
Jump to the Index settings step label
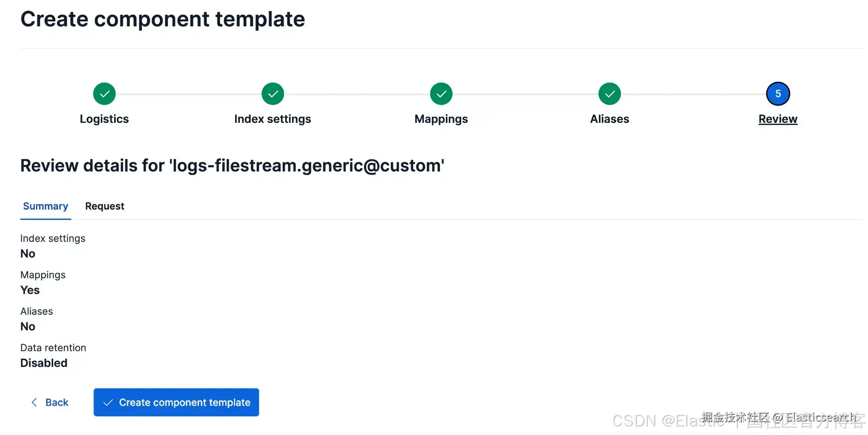(x=273, y=119)
